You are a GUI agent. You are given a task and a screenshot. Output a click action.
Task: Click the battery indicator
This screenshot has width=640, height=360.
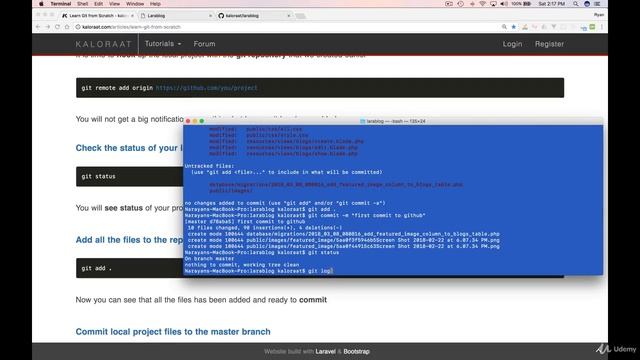[x=521, y=4]
